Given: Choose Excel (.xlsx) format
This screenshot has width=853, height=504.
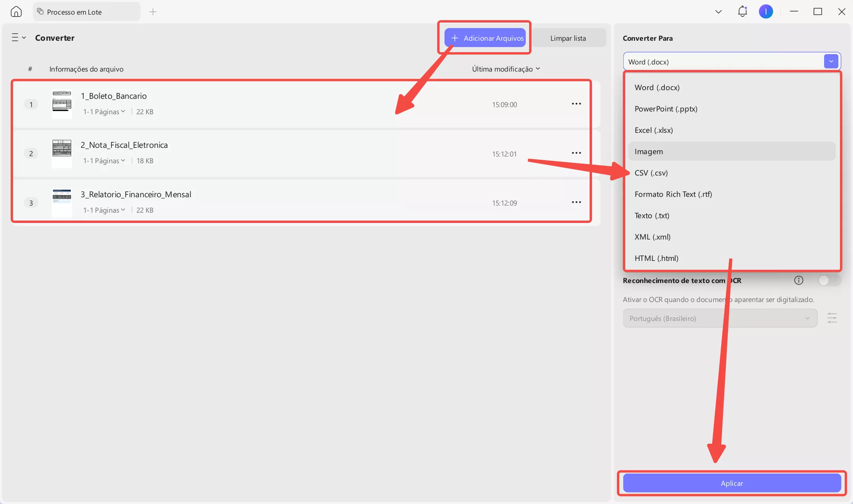Looking at the screenshot, I should (732, 130).
